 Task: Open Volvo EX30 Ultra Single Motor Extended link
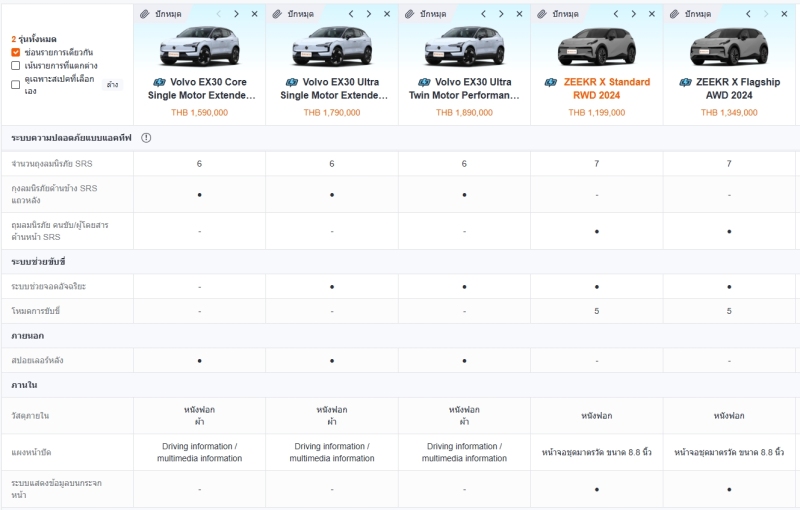tap(334, 89)
